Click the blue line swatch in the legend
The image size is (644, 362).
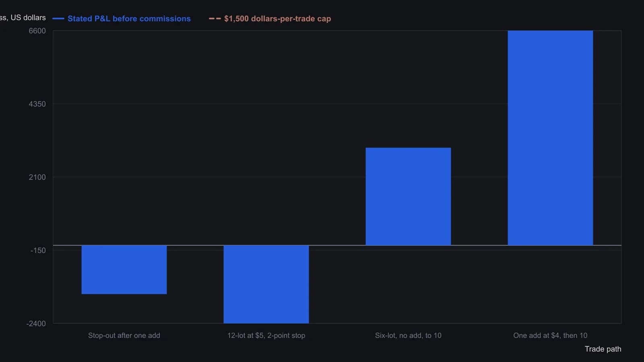tap(58, 19)
